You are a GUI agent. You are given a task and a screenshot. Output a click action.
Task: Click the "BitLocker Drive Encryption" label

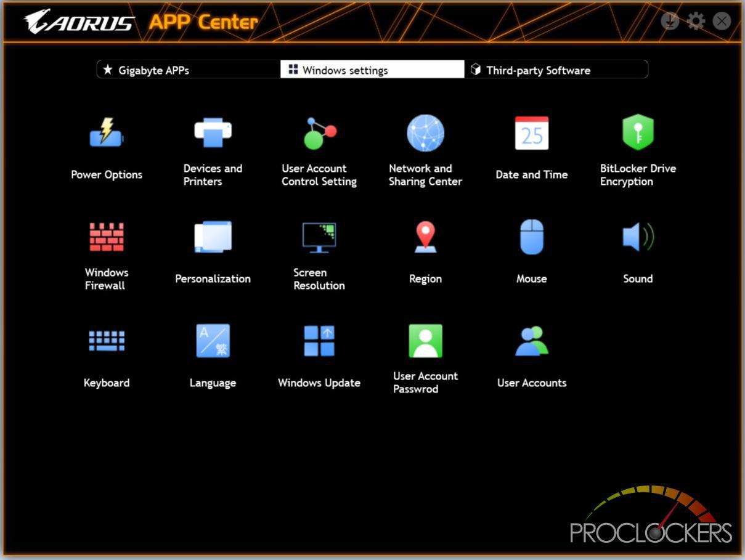(x=638, y=175)
